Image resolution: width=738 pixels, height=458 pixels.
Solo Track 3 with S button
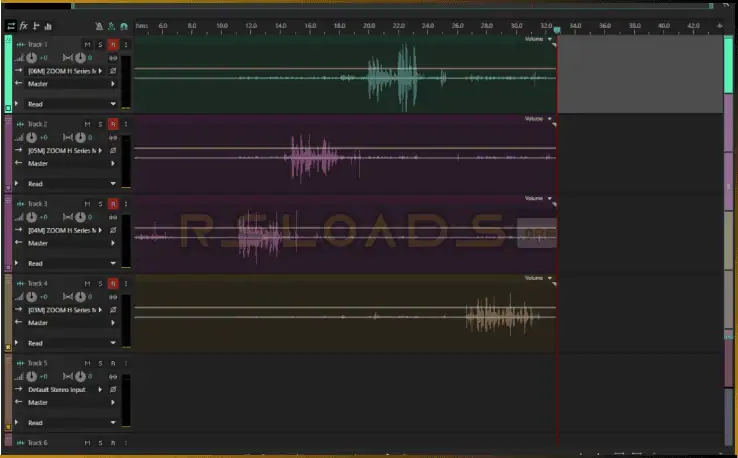pyautogui.click(x=100, y=204)
